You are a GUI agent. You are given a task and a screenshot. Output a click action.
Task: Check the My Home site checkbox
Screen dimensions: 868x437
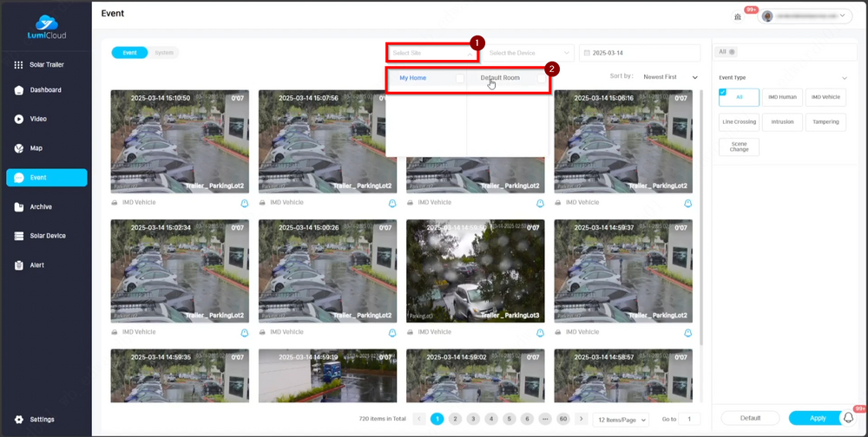(x=459, y=78)
